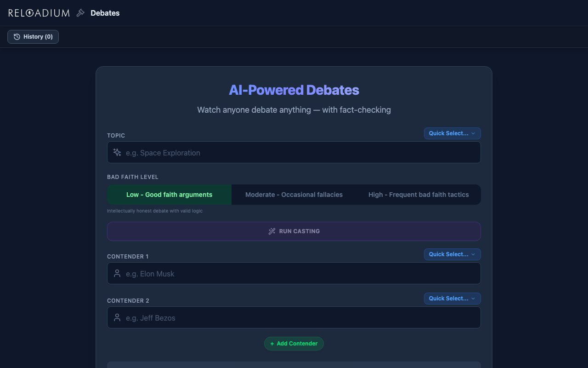Click the history clock icon

[x=17, y=37]
